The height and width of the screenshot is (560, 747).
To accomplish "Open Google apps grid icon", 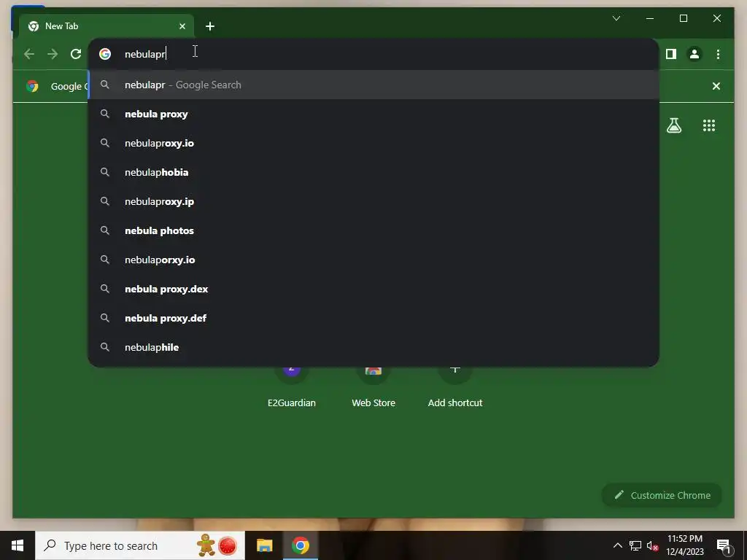I will point(709,125).
